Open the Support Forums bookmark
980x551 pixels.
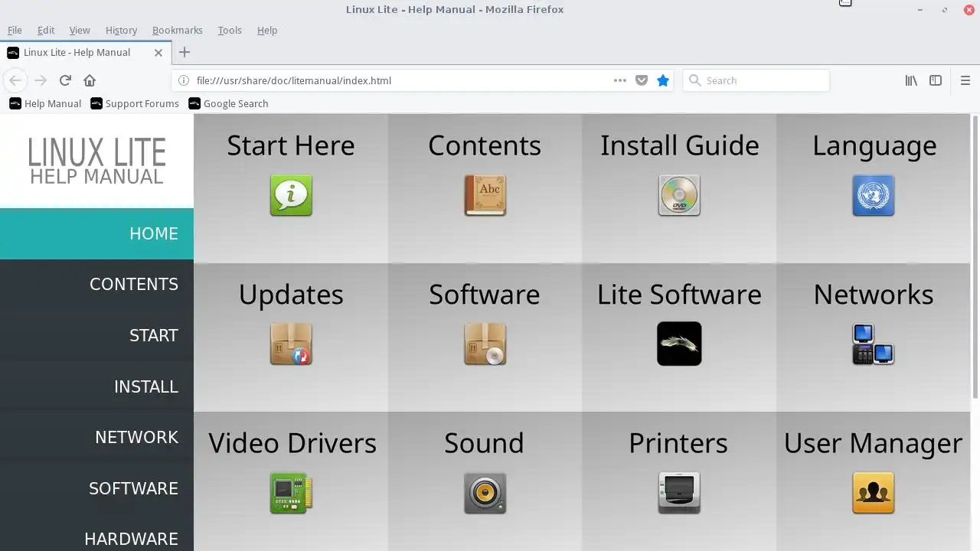135,103
